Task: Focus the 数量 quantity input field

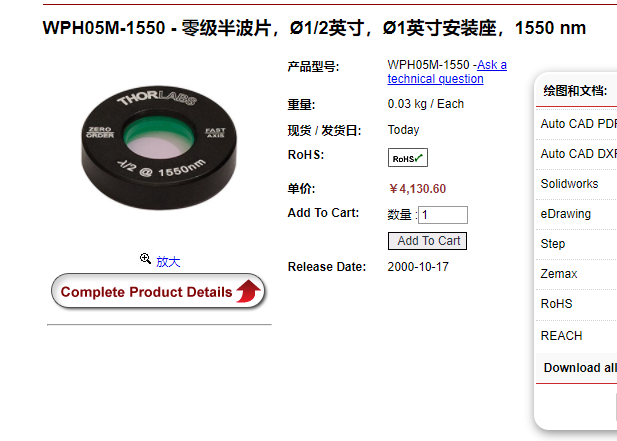Action: [443, 215]
